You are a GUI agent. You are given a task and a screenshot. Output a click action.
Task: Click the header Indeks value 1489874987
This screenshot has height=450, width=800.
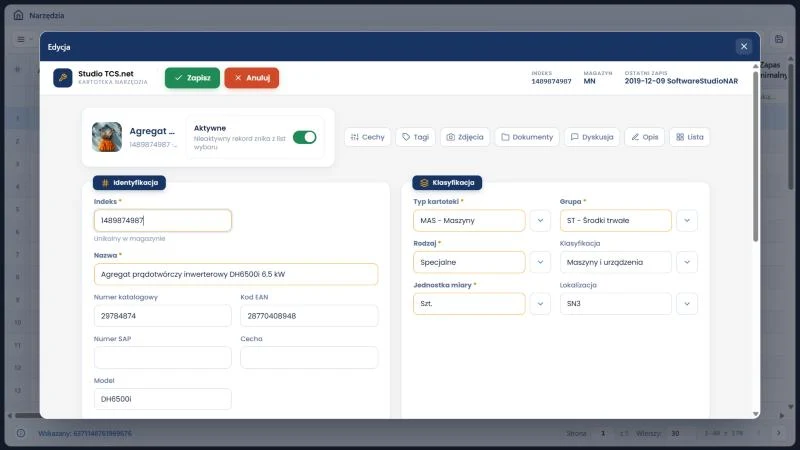point(551,81)
